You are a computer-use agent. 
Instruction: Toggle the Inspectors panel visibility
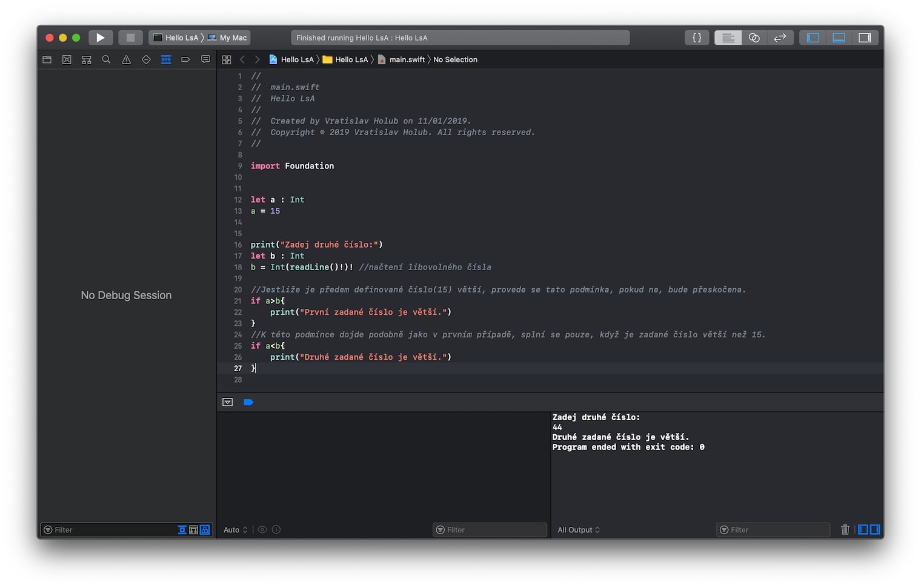click(x=865, y=38)
